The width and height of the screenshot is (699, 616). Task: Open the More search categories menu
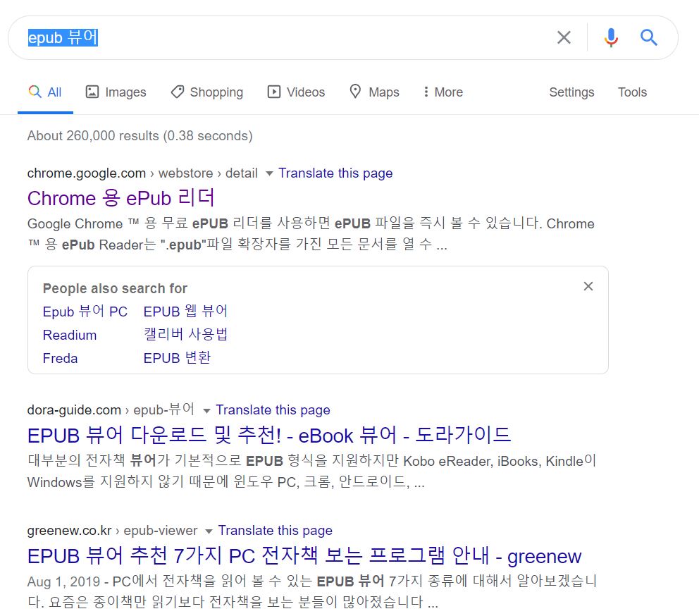point(443,92)
